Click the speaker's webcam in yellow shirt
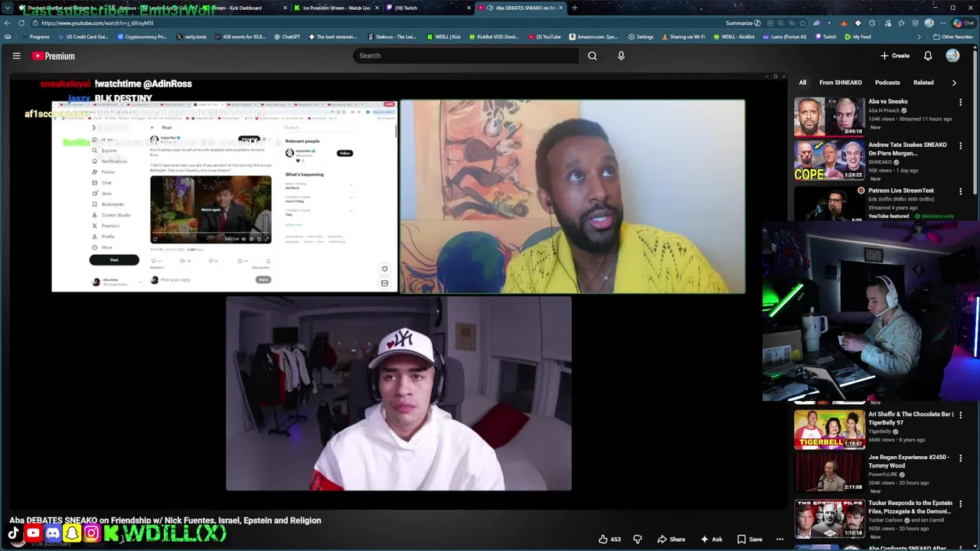980x551 pixels. (572, 197)
